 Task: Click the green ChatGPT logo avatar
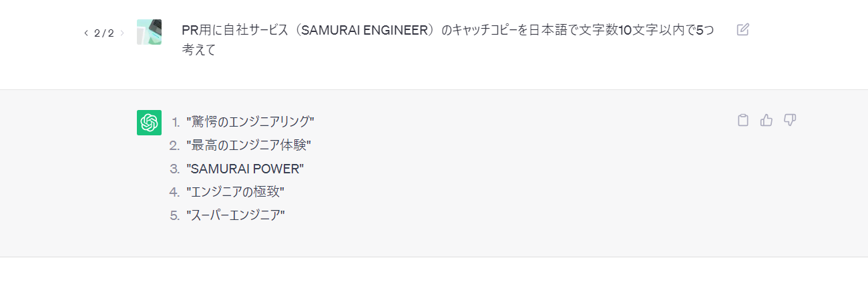[x=149, y=123]
